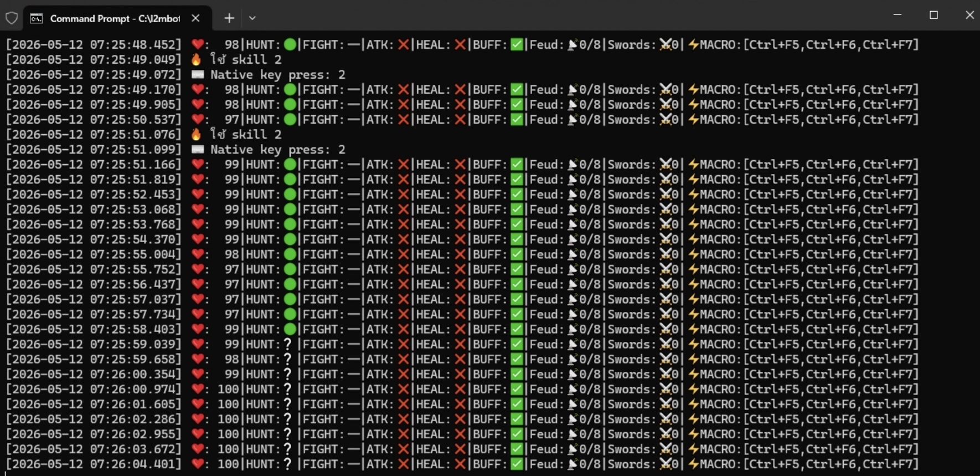Click the 'ใช้ skill 2' text at 07:25:51.076
This screenshot has width=980, height=476.
[246, 134]
